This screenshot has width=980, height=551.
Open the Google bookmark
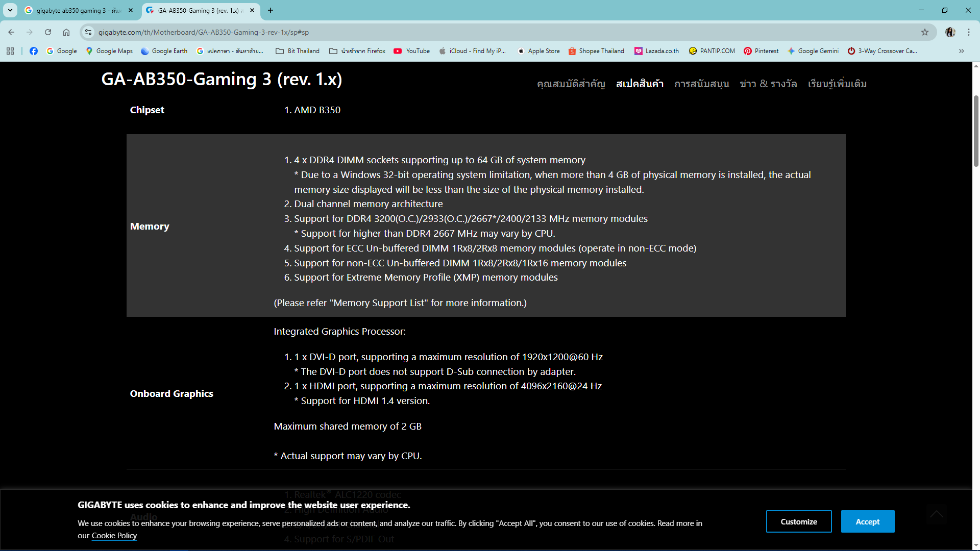(62, 51)
